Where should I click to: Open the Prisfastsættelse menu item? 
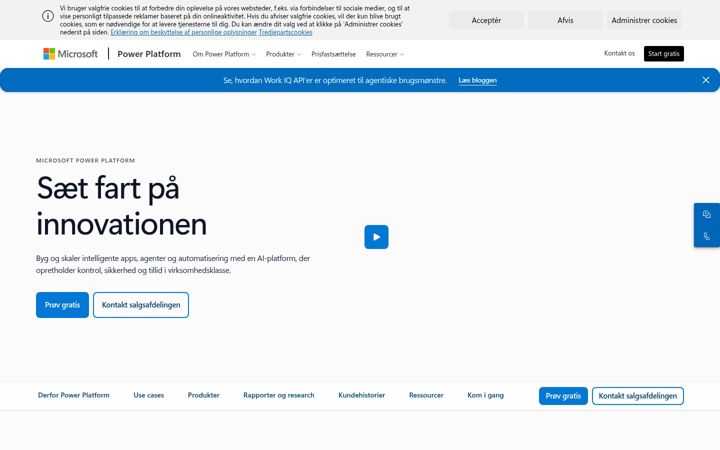click(x=333, y=54)
